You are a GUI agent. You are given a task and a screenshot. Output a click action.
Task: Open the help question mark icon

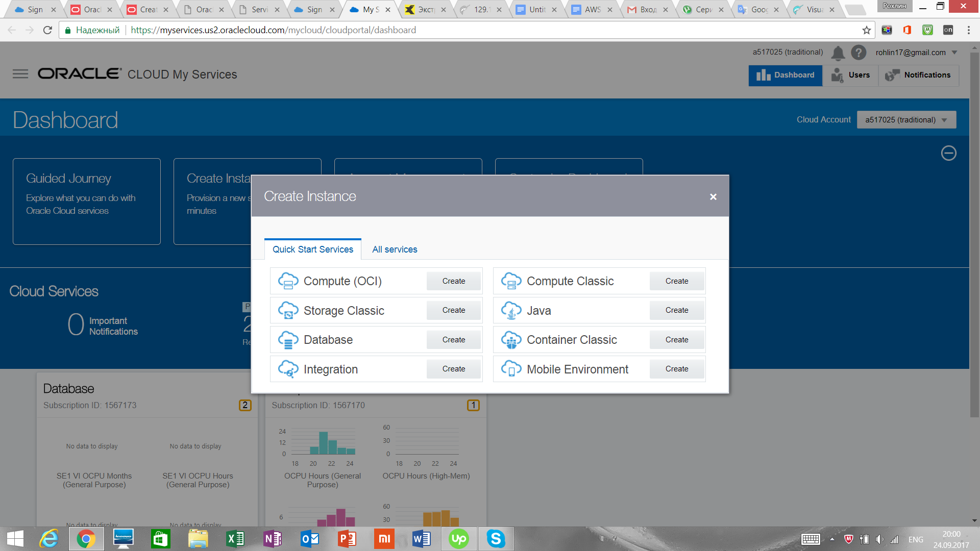(x=859, y=53)
